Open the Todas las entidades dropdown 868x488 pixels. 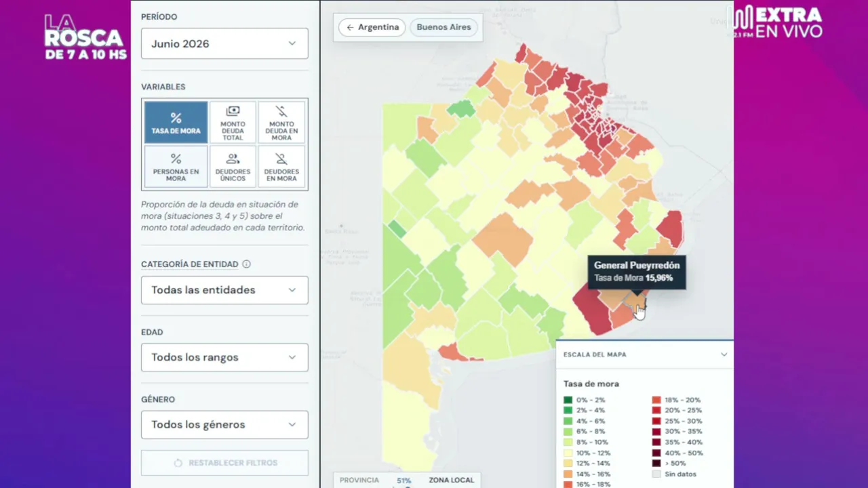point(224,289)
